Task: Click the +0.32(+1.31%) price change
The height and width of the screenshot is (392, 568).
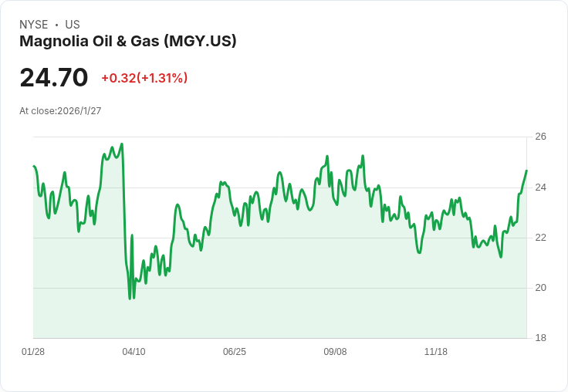Action: [144, 78]
